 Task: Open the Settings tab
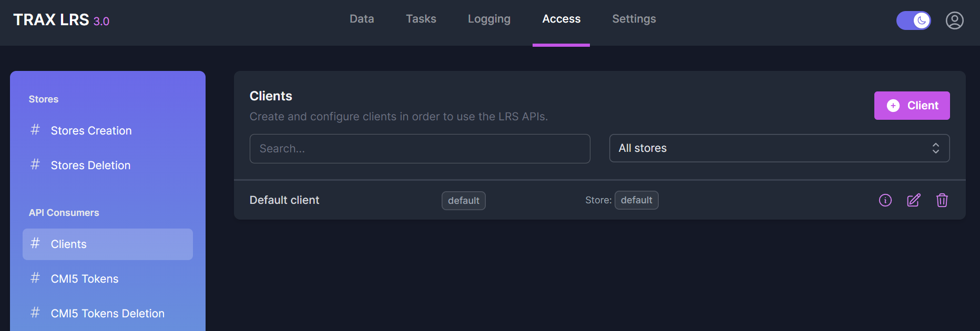click(634, 19)
